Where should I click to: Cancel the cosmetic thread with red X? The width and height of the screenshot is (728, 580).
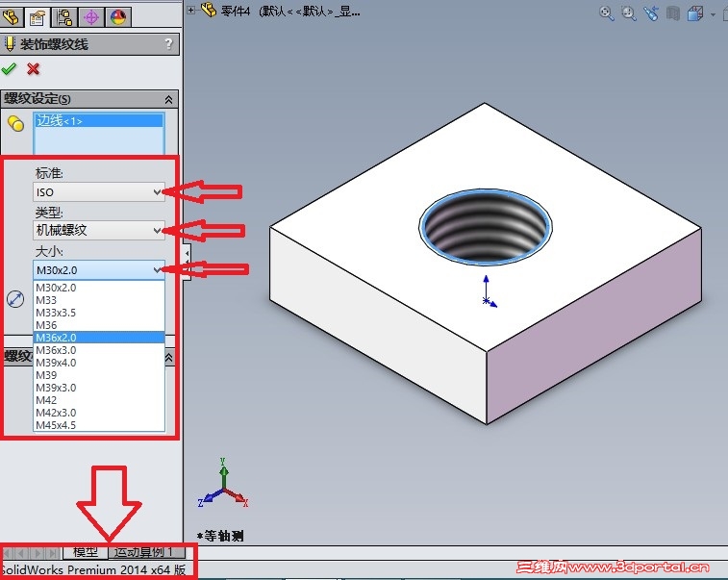[x=33, y=69]
